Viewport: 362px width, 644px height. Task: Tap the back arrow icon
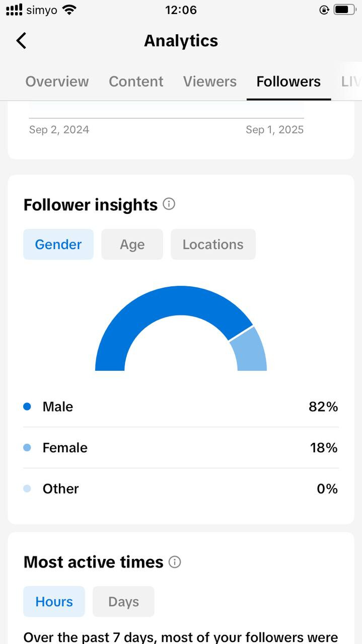tap(21, 41)
